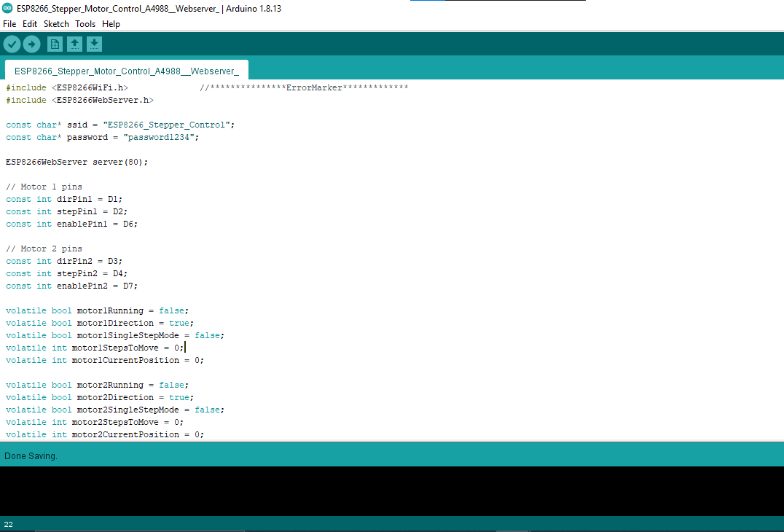Click the motor1SingleStepMode line
The width and height of the screenshot is (784, 532).
click(x=115, y=335)
